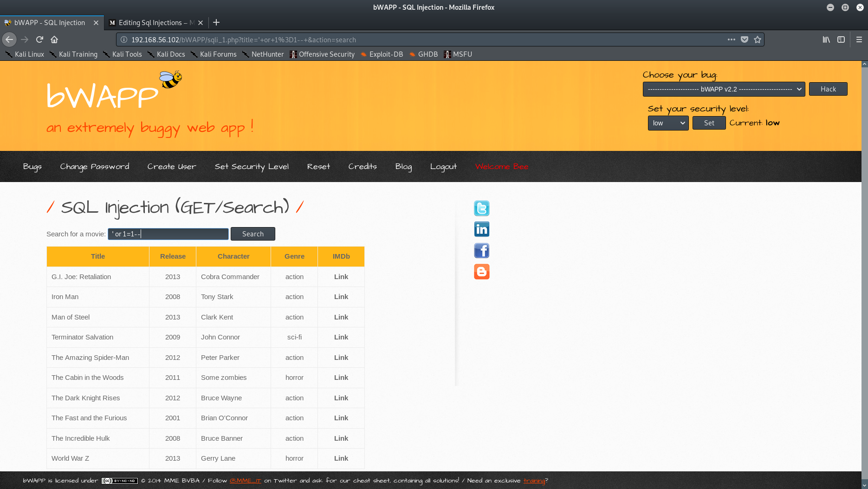
Task: Open IMDb Link for G.I. Joe: Retaliation
Action: click(341, 277)
